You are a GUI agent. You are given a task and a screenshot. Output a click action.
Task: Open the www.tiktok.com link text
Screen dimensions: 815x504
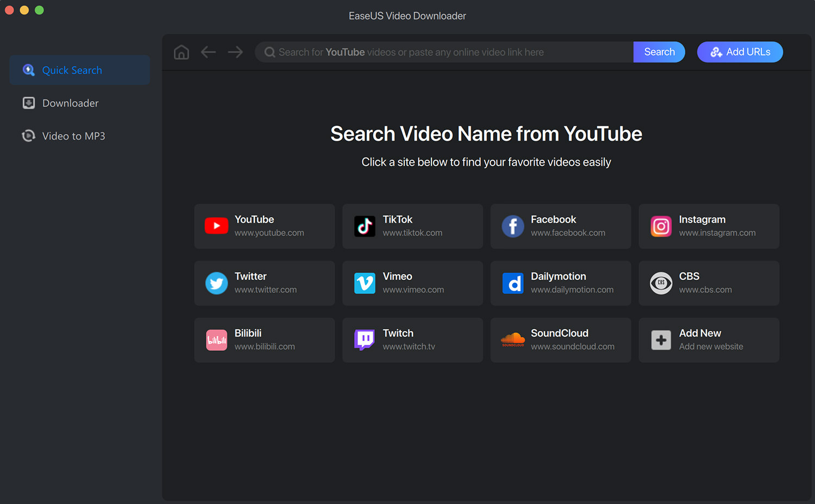coord(412,233)
